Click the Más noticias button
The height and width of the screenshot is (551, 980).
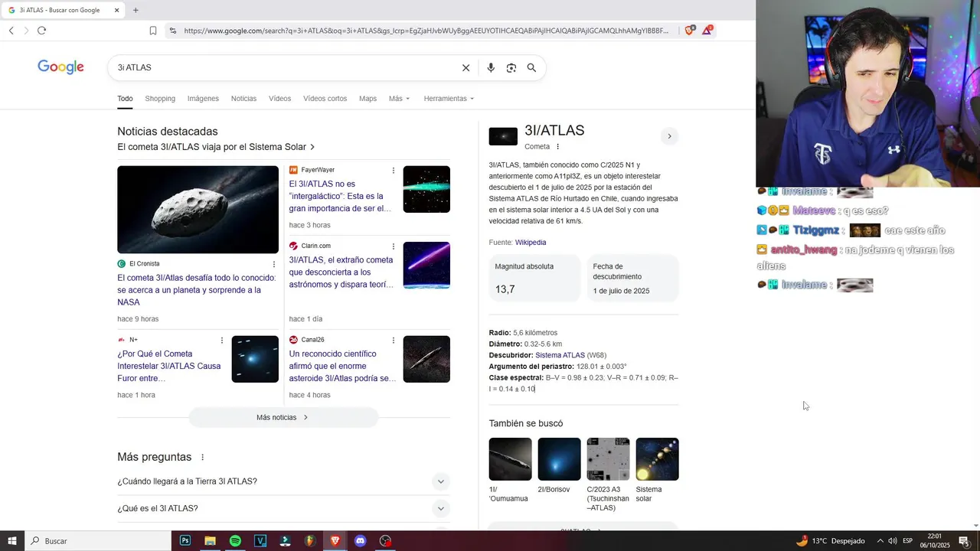click(283, 417)
